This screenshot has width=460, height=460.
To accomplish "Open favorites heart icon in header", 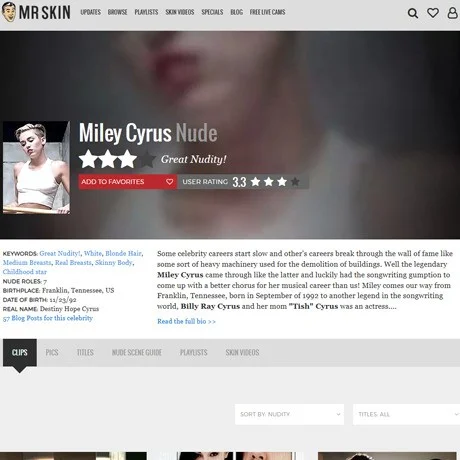I will click(433, 13).
